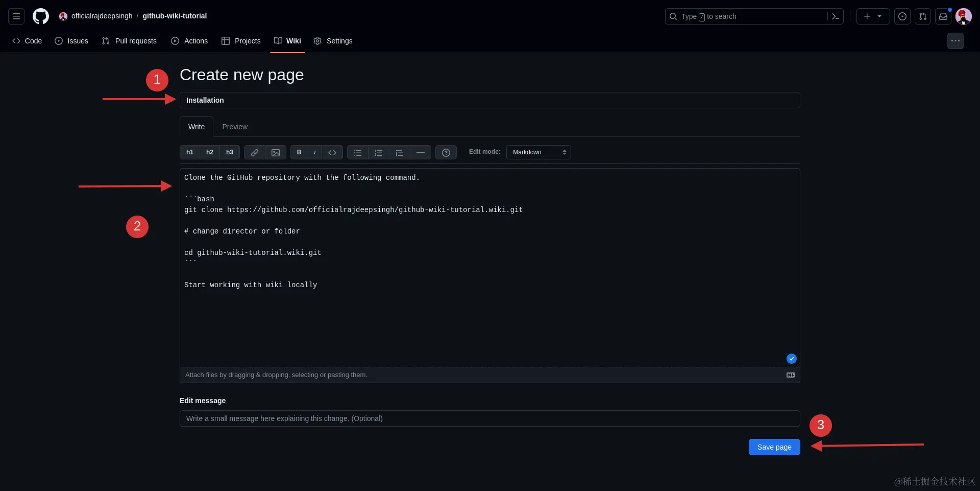Viewport: 980px width, 491px height.
Task: Open the Wiki tab
Action: (287, 41)
